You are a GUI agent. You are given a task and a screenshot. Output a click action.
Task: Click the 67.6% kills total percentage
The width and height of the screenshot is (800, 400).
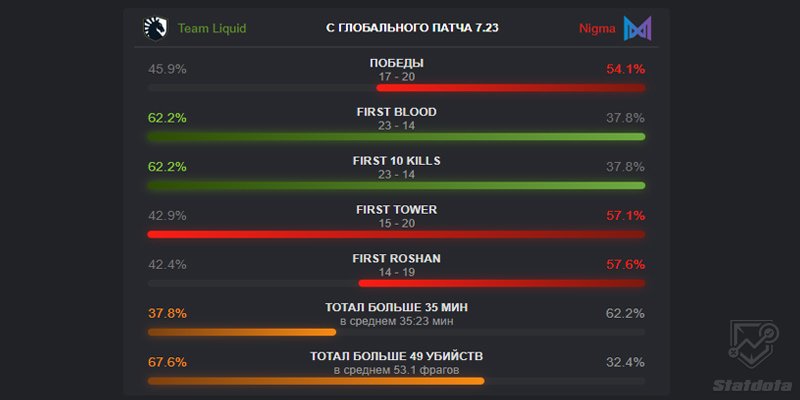[x=167, y=363]
